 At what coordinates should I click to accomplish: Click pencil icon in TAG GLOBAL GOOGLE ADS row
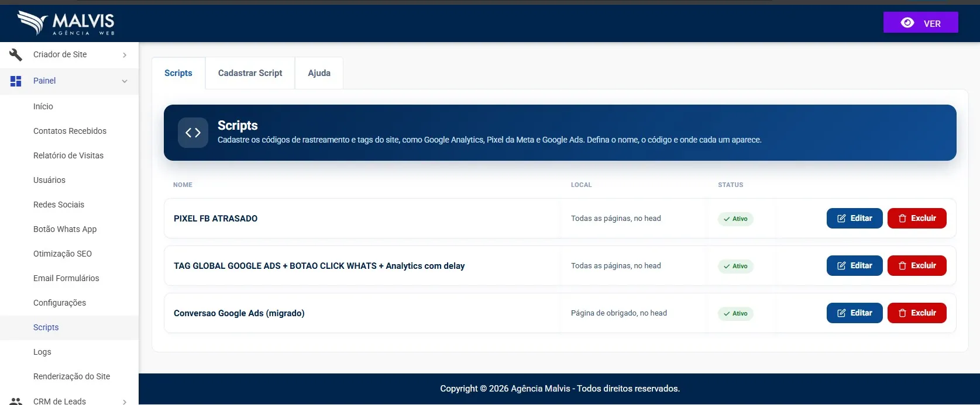(841, 266)
